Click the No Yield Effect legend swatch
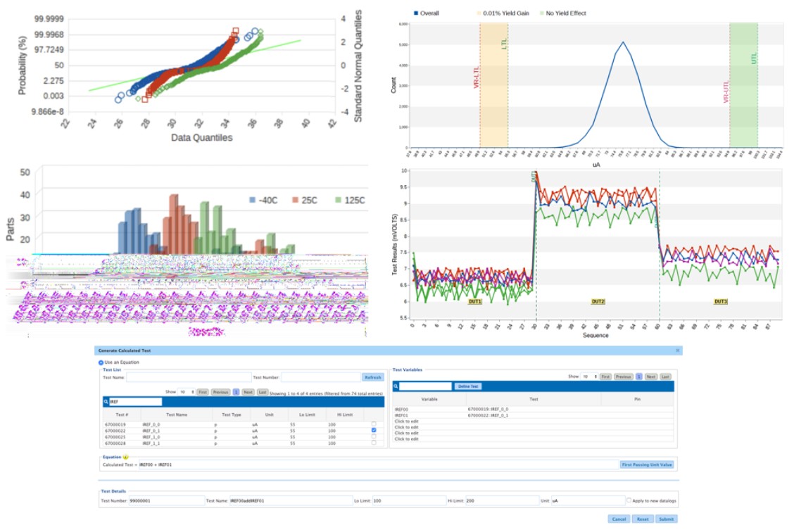 (541, 13)
